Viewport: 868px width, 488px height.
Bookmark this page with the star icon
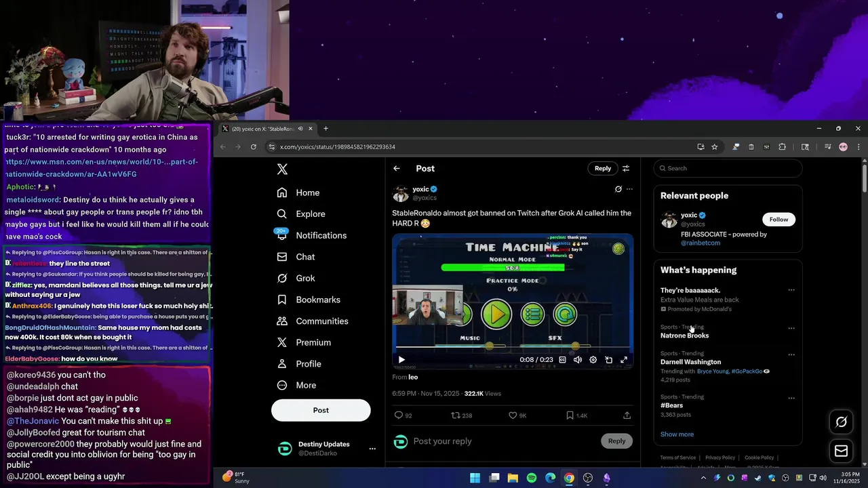tap(714, 146)
